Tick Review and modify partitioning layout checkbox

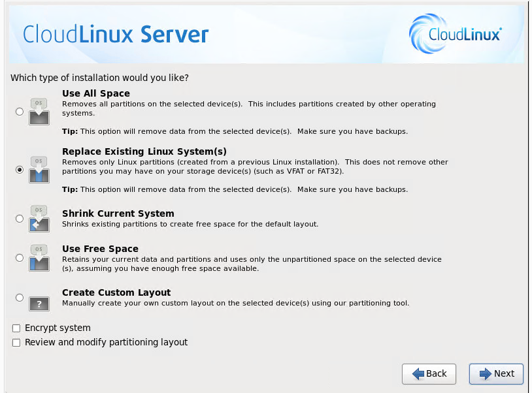click(x=16, y=343)
